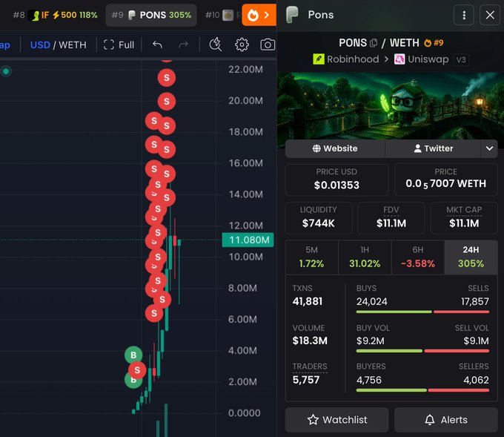
Task: Click the SELLS 17,857 count
Action: coord(475,301)
